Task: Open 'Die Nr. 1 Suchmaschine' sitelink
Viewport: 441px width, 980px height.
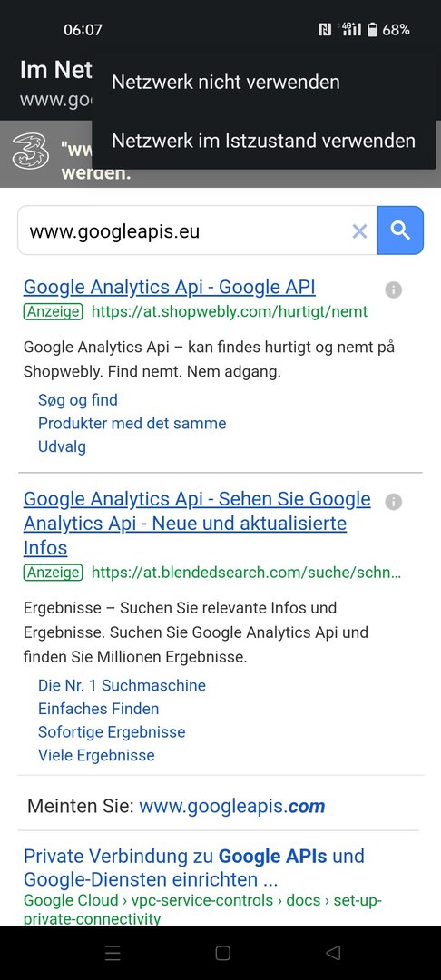Action: click(x=122, y=685)
